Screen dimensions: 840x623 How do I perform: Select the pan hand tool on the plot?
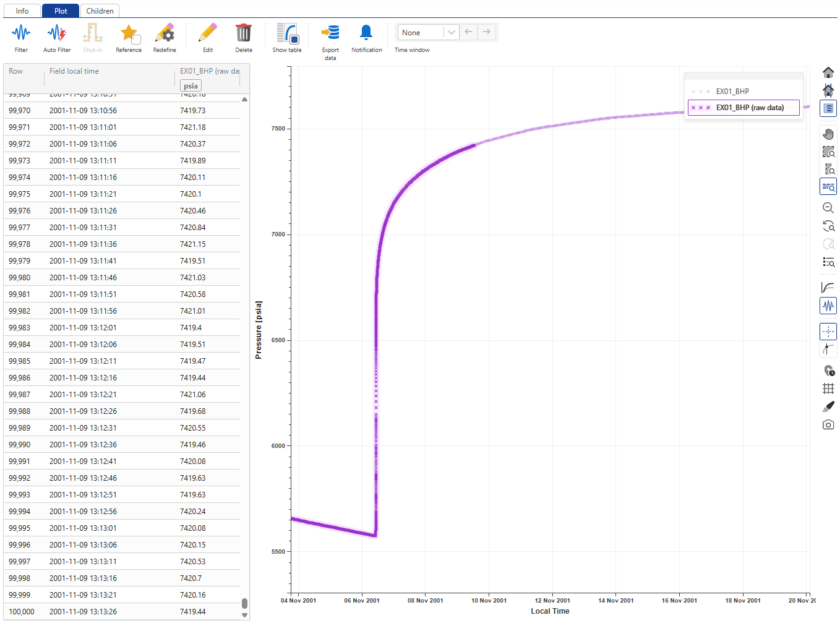[x=828, y=134]
